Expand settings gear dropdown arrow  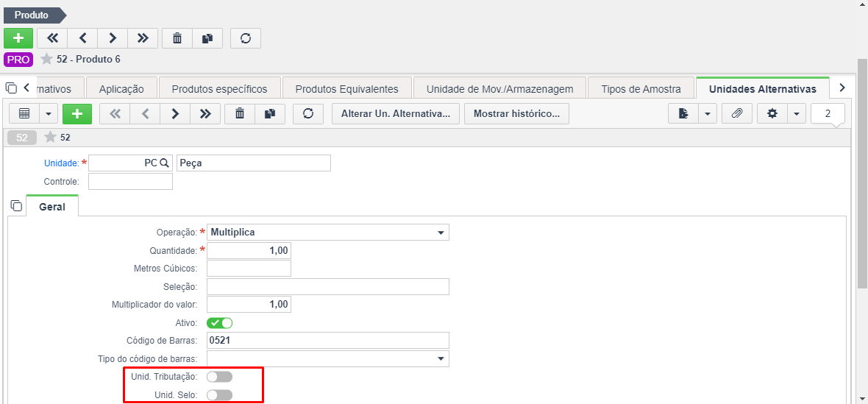coord(797,113)
